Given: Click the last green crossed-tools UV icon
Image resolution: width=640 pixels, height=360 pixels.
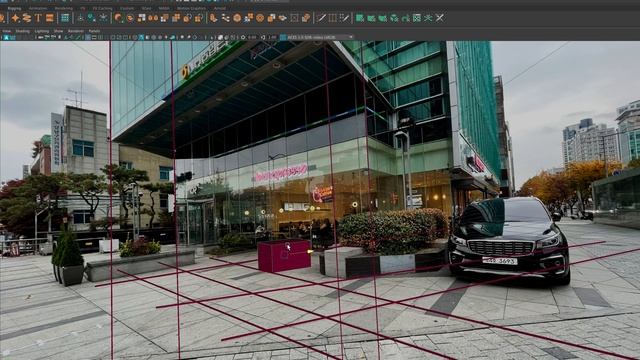Looking at the screenshot, I should coord(440,18).
